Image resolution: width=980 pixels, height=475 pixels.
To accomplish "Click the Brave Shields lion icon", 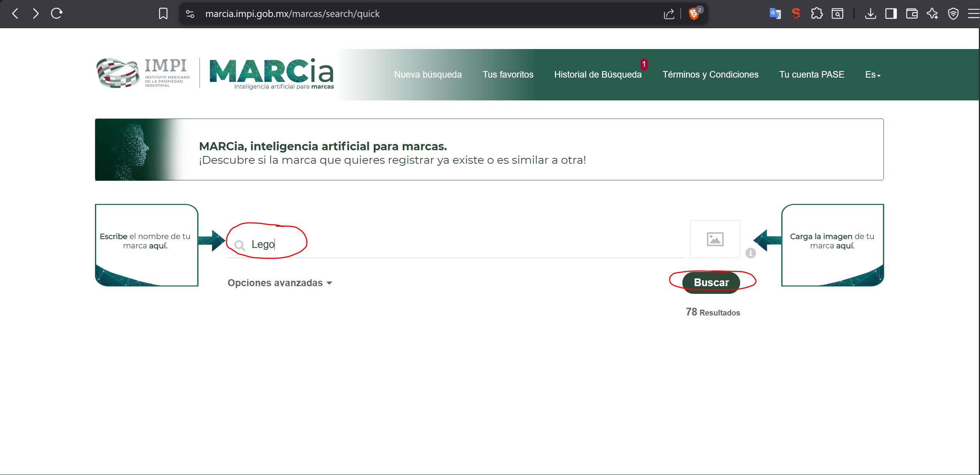I will click(x=694, y=14).
